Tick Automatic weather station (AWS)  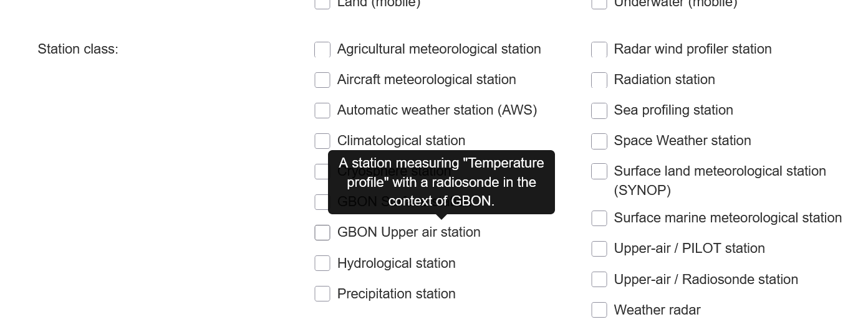pyautogui.click(x=322, y=110)
